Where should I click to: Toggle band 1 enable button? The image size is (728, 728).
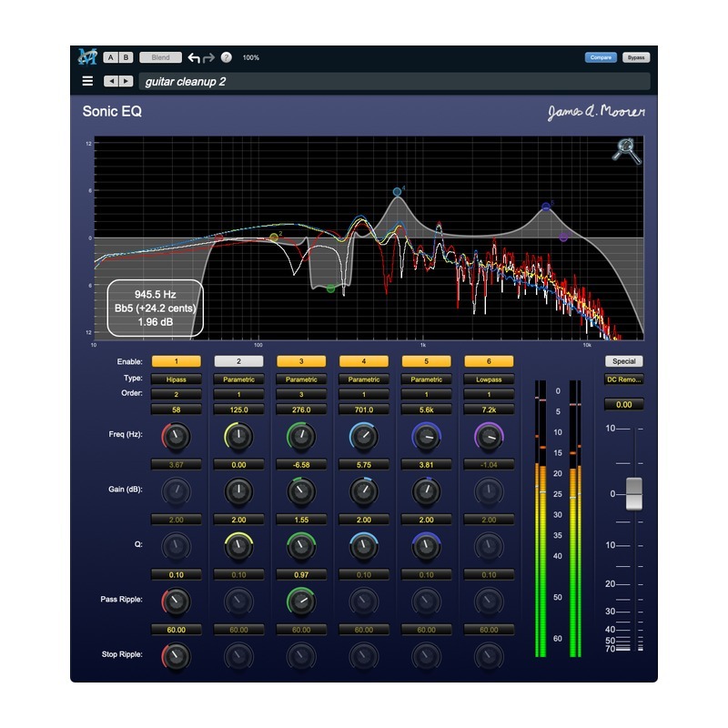click(176, 361)
